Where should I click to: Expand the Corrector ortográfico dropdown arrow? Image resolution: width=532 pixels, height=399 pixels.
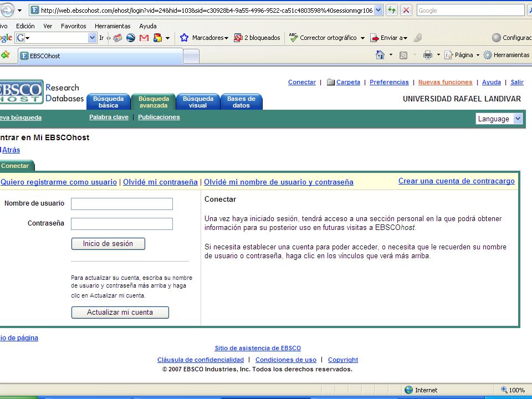coord(362,38)
